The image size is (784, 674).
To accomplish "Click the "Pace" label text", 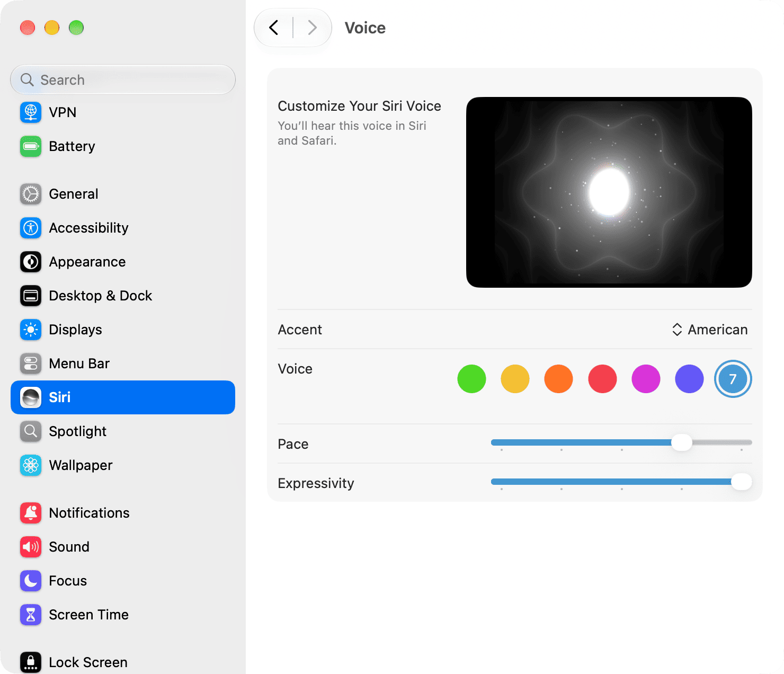I will click(x=293, y=444).
